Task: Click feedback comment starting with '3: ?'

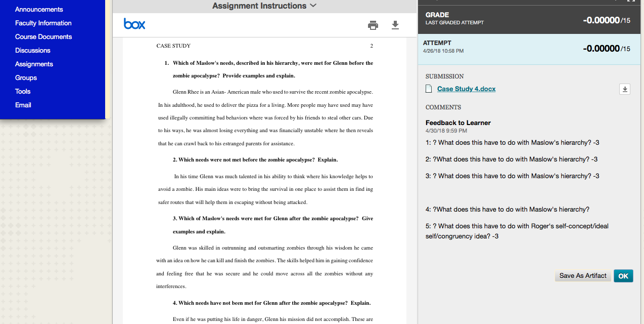Action: tap(513, 176)
